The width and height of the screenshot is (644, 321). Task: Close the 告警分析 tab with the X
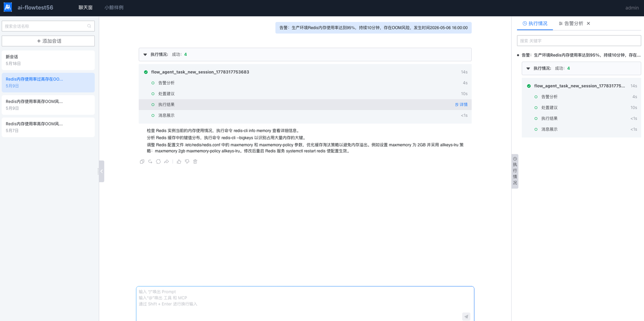point(588,23)
